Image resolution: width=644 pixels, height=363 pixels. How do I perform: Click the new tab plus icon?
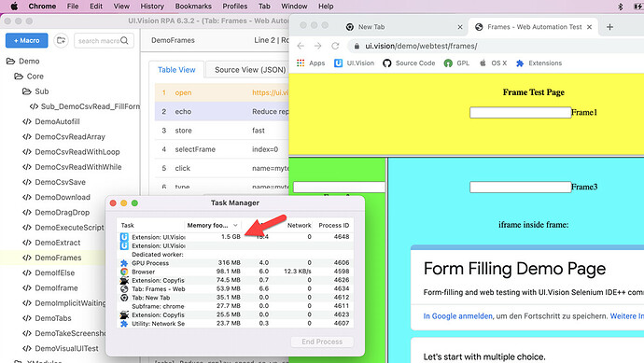pos(609,27)
